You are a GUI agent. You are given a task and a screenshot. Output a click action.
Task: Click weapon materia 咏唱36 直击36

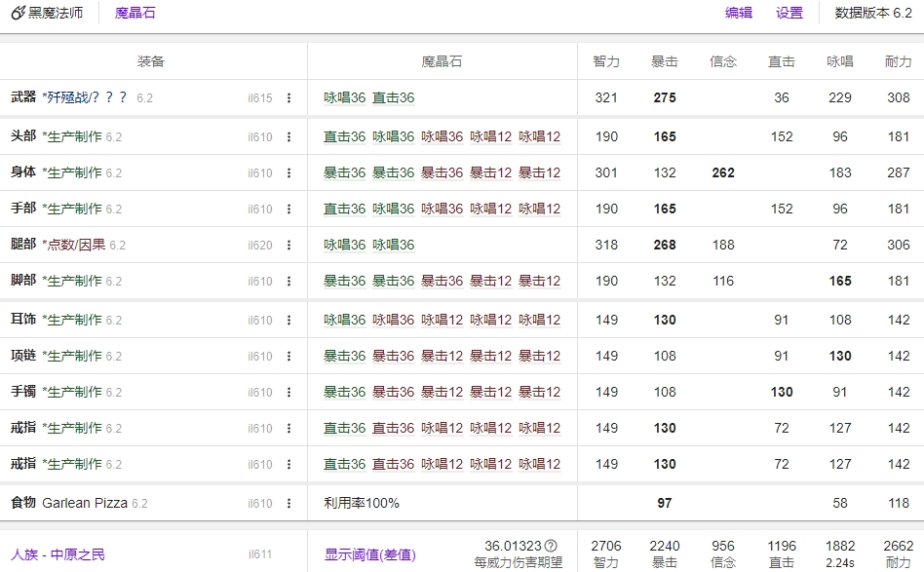coord(368,97)
